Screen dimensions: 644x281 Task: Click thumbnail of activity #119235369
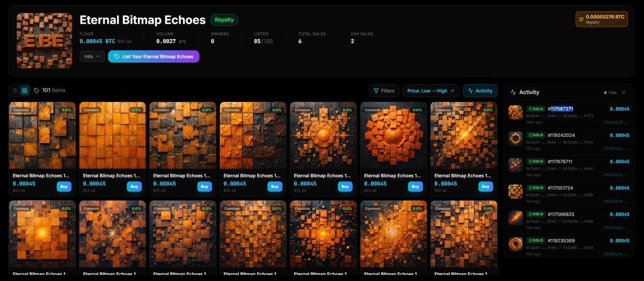(x=515, y=243)
